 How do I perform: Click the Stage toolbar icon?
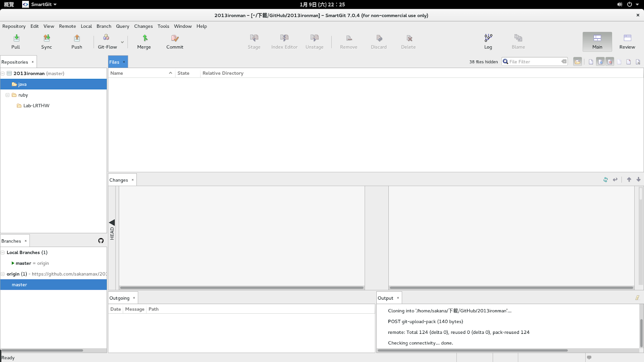(254, 42)
